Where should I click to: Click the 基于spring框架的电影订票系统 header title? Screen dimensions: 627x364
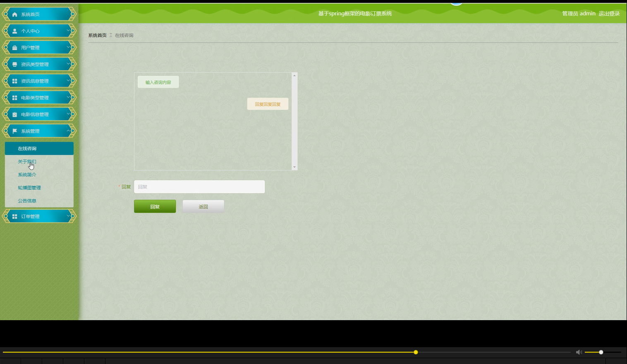355,14
